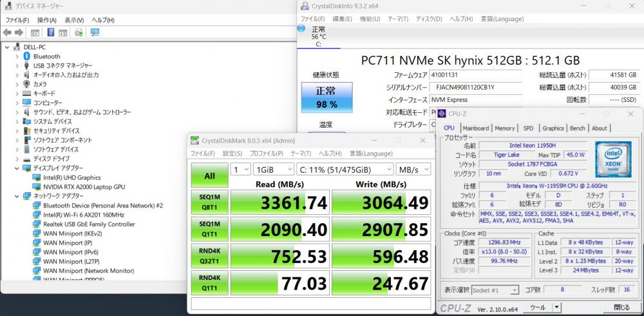
Task: Open Device Manager 表示(V) menu
Action: pyautogui.click(x=74, y=20)
